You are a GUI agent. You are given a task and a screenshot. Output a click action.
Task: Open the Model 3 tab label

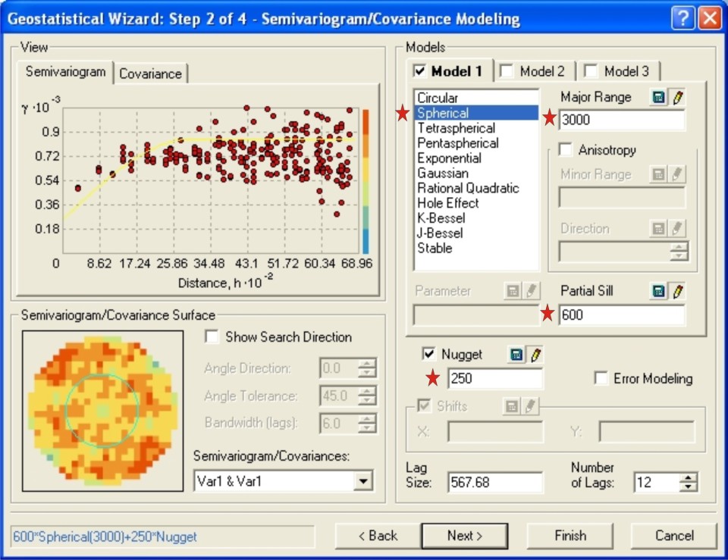point(626,71)
